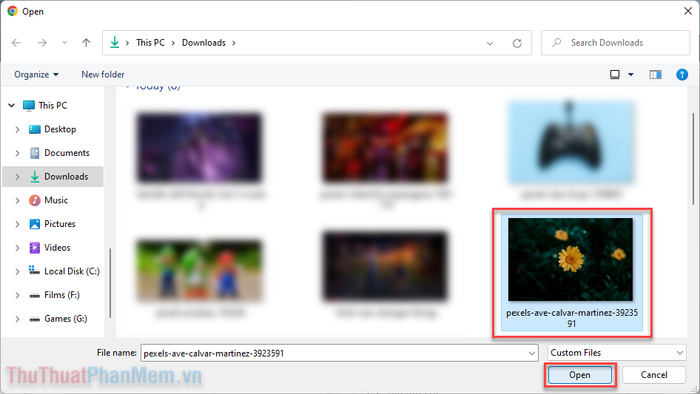Expand the Music tree node

coord(17,200)
